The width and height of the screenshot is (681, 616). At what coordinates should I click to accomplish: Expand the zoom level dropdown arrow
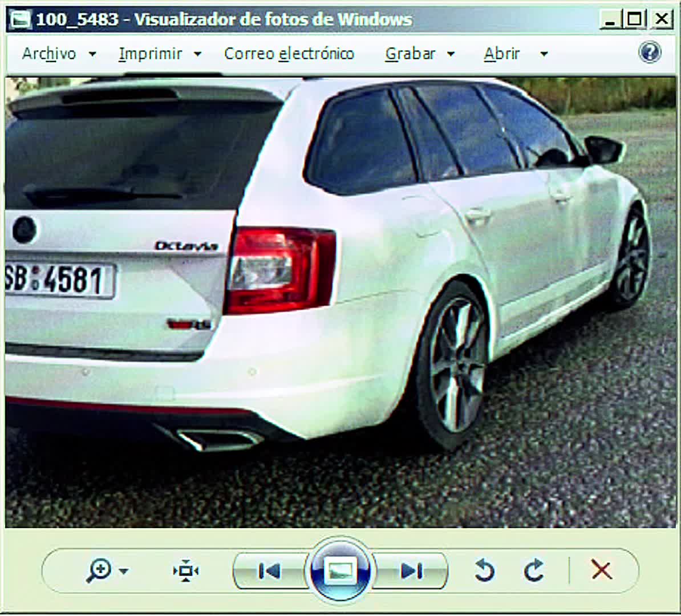pyautogui.click(x=124, y=571)
